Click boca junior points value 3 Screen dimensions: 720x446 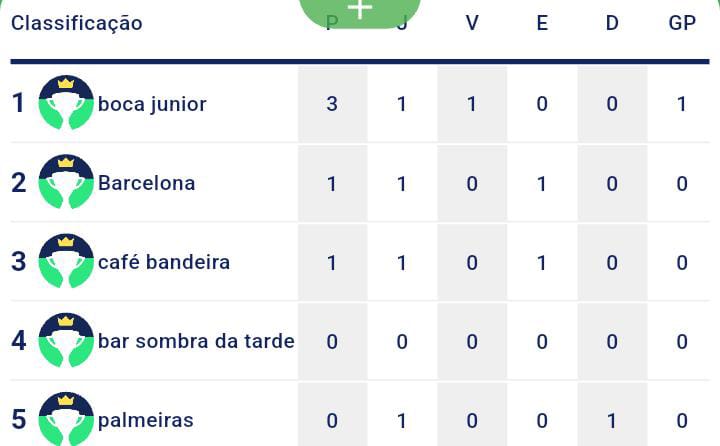coord(332,104)
